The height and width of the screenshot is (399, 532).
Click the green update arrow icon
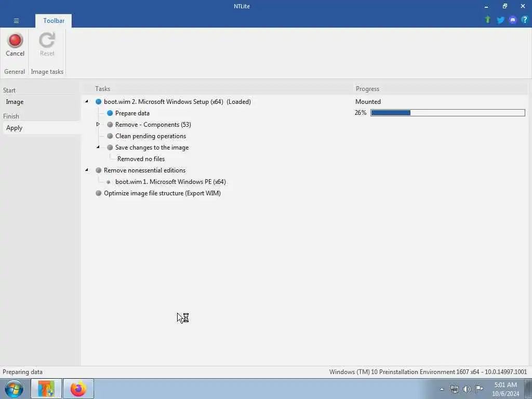coord(487,20)
